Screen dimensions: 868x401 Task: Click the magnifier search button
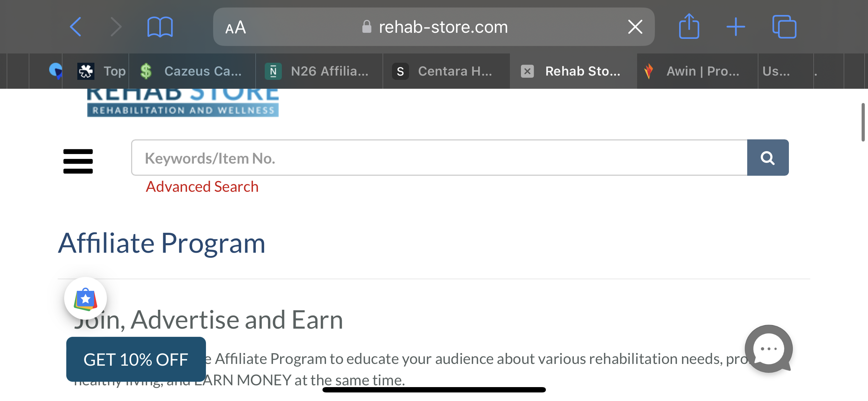768,158
